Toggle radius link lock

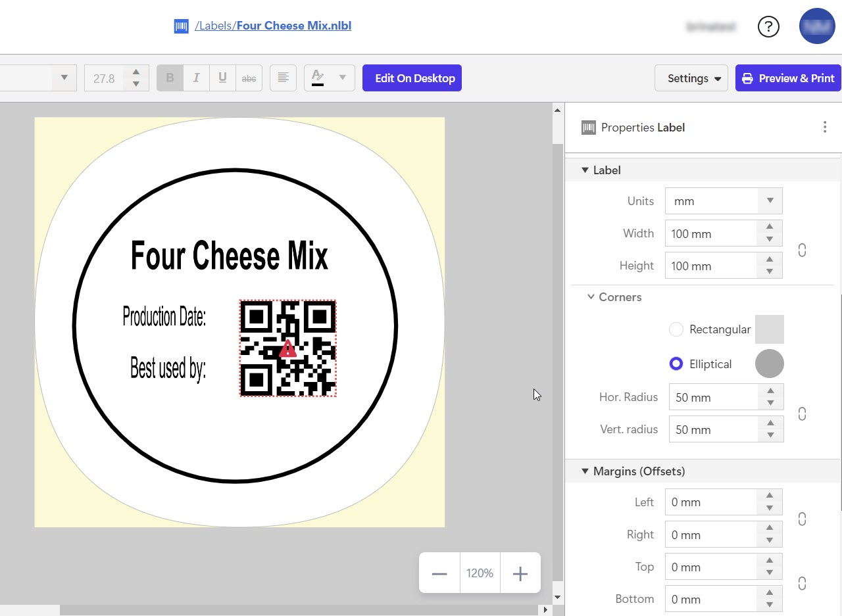tap(802, 414)
